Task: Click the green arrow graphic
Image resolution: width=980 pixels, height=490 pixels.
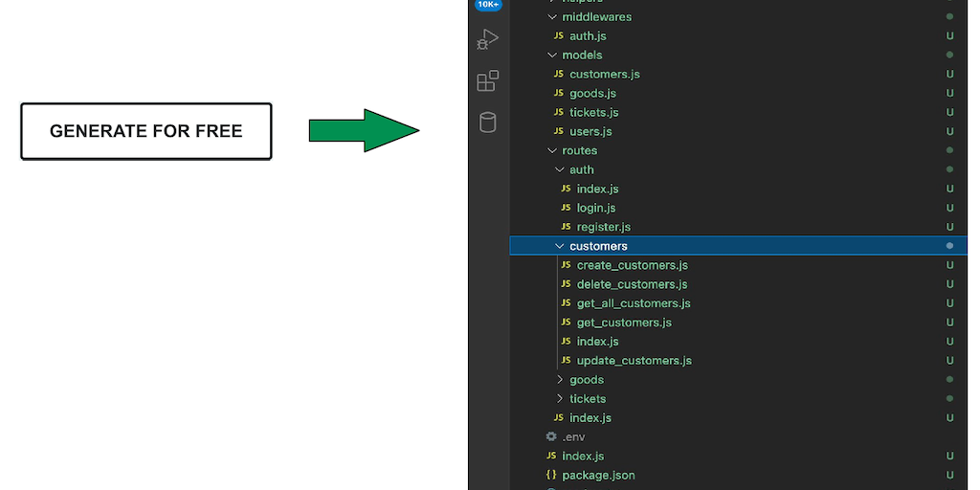Action: [x=364, y=130]
